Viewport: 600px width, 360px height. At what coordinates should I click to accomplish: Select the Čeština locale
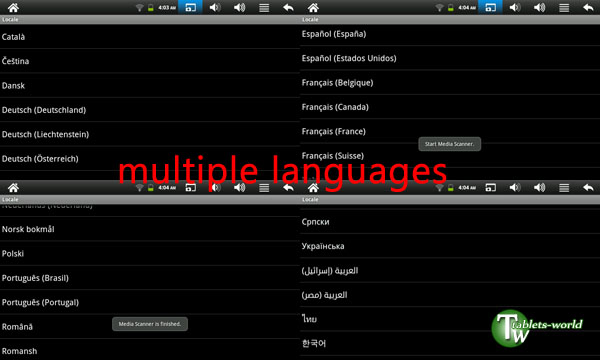[150, 61]
